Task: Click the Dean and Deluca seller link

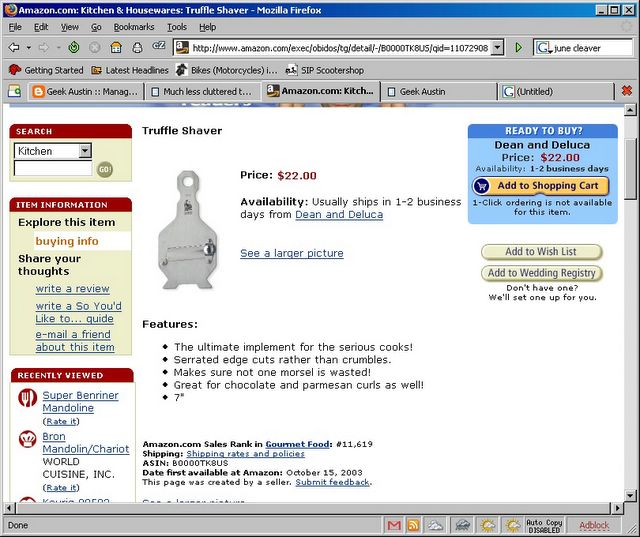Action: coord(339,215)
